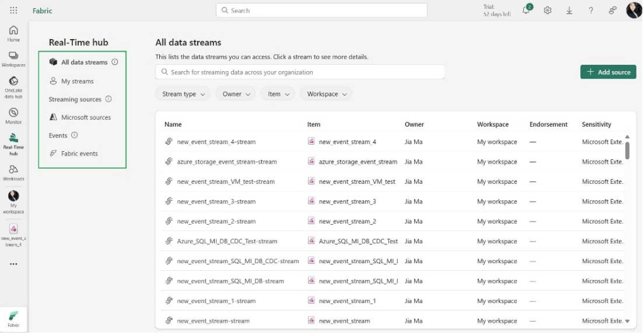This screenshot has width=644, height=335.
Task: Expand the Workspace filter dropdown
Action: click(326, 94)
